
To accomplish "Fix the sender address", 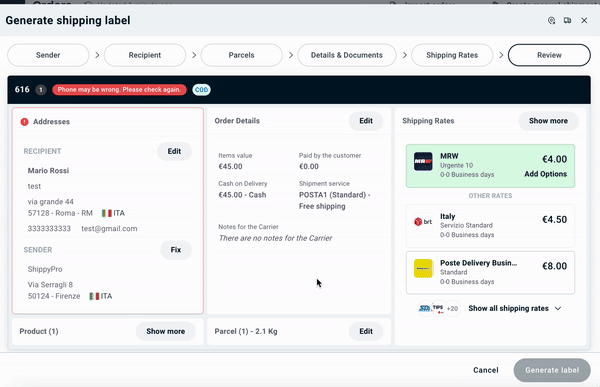I will click(x=176, y=250).
